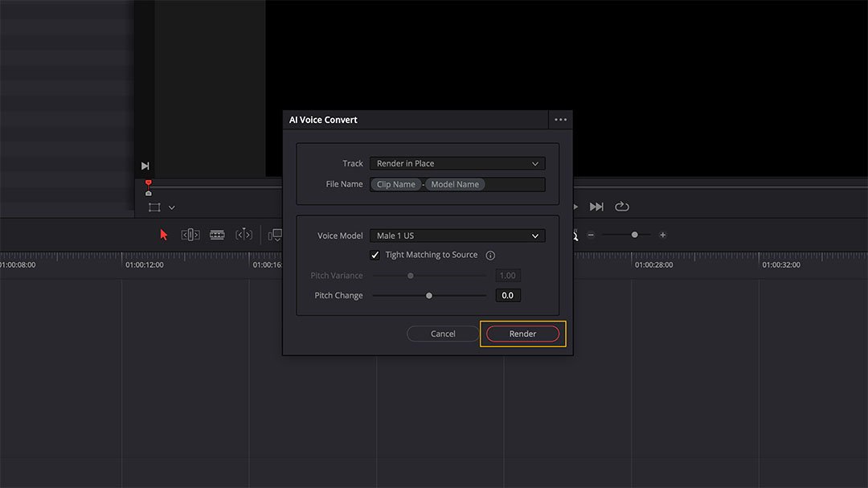This screenshot has height=488, width=868.
Task: Open the Track dropdown showing Render in Place
Action: click(457, 163)
